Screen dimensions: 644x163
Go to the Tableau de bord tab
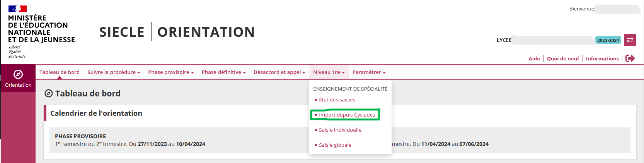point(60,72)
